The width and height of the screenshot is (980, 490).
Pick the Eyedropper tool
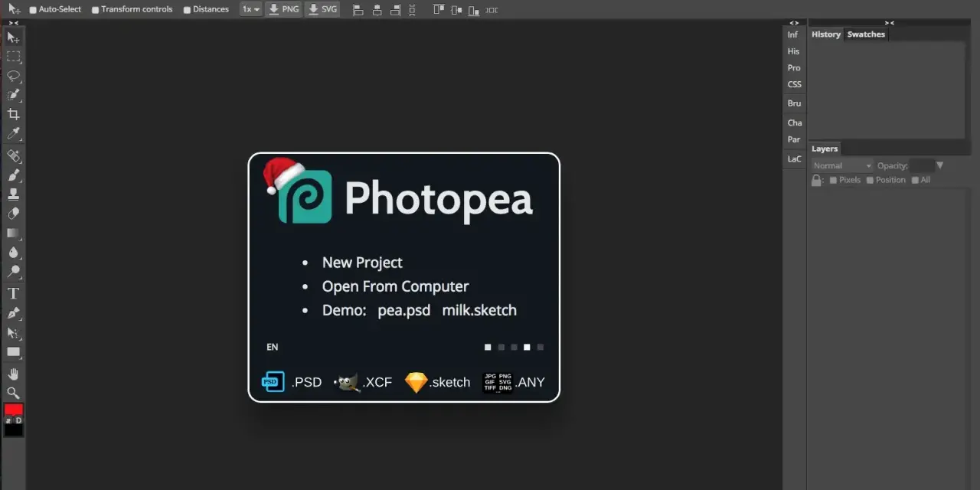coord(13,134)
